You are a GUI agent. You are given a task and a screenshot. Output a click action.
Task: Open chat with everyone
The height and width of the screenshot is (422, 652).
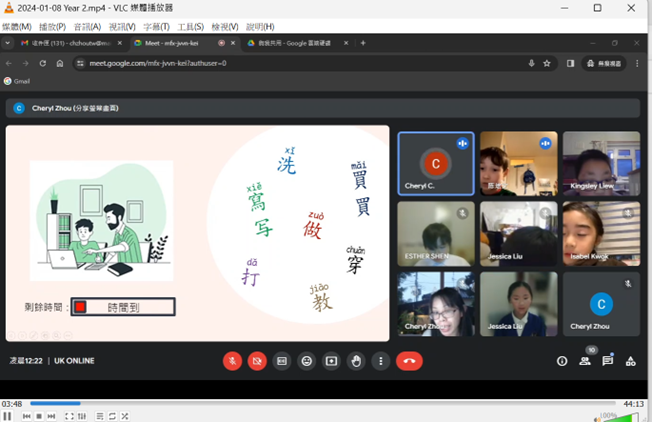point(608,361)
